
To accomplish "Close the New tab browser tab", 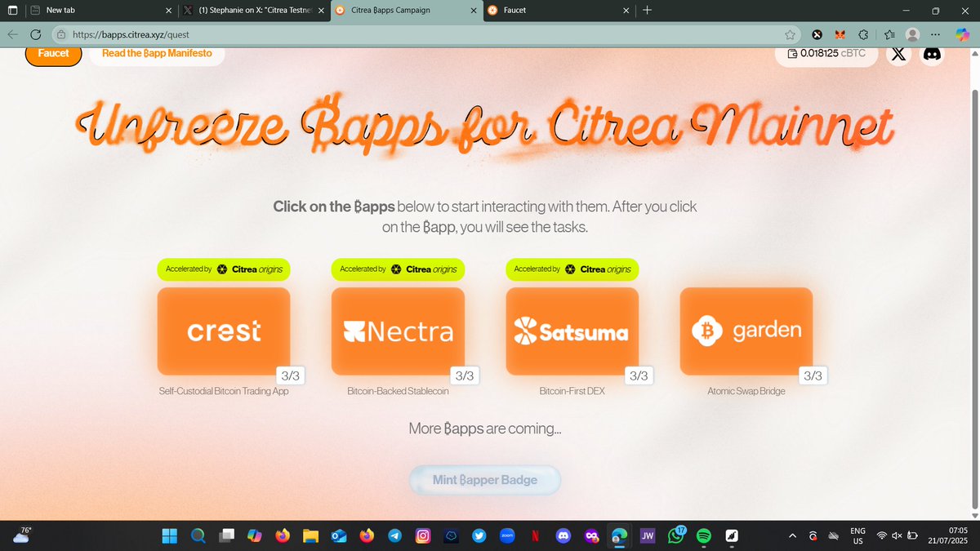I will pos(168,11).
